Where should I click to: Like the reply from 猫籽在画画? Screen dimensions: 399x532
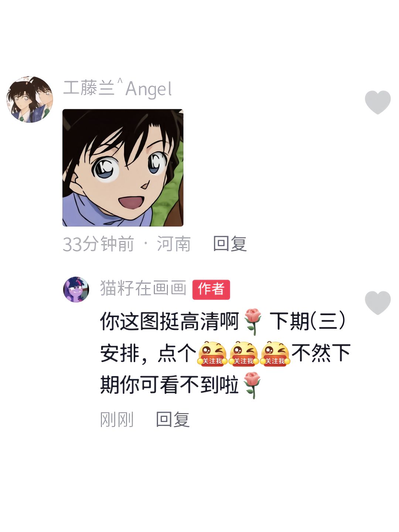tap(378, 303)
